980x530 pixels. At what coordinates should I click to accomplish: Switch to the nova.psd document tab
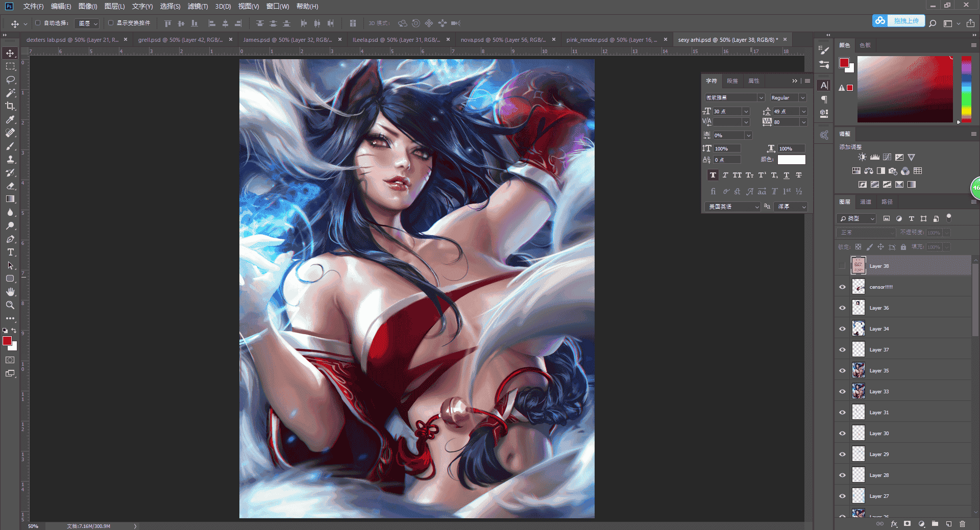point(503,39)
